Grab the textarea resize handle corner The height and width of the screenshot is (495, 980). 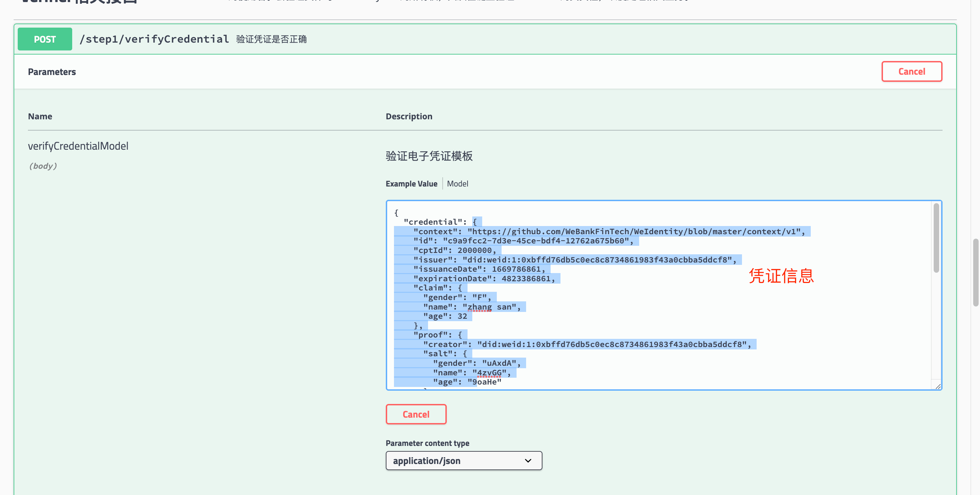click(x=938, y=386)
